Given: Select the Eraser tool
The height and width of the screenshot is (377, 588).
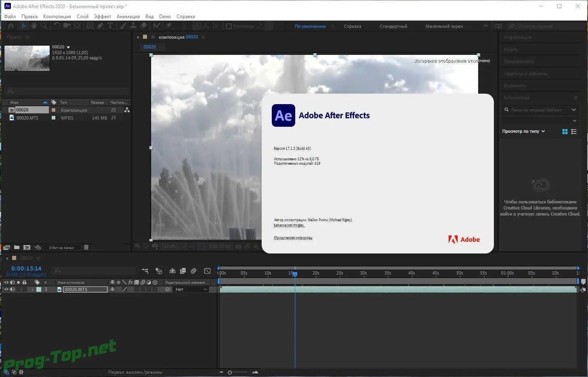Looking at the screenshot, I should click(143, 26).
